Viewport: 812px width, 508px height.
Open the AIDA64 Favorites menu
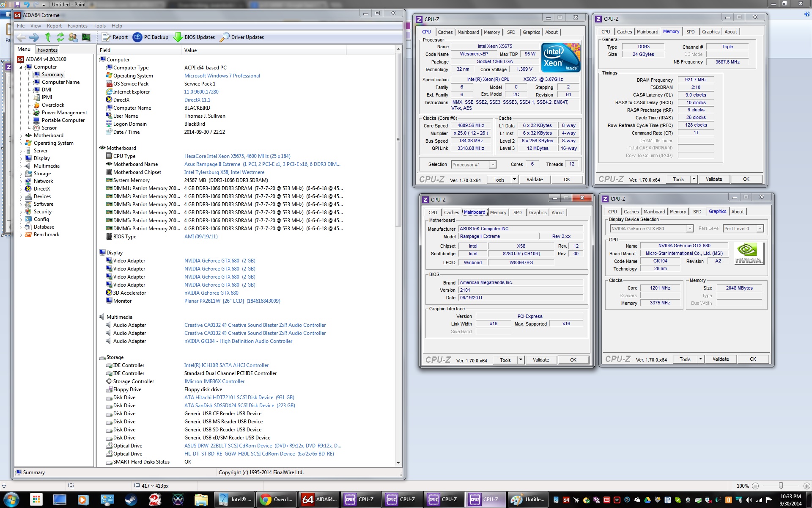click(77, 26)
